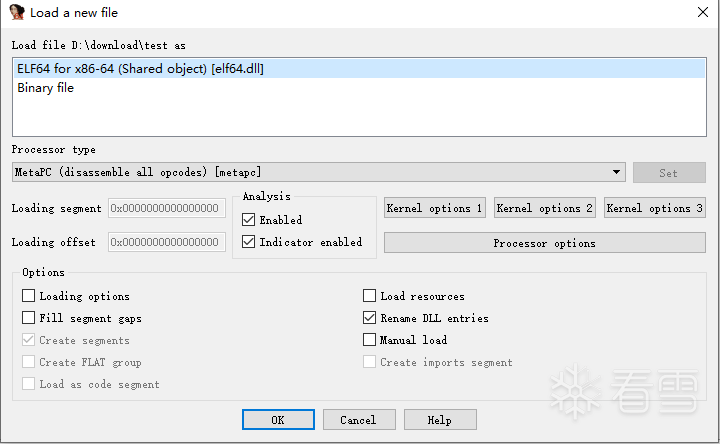
Task: Select the Binary file loader entry
Action: click(x=45, y=88)
